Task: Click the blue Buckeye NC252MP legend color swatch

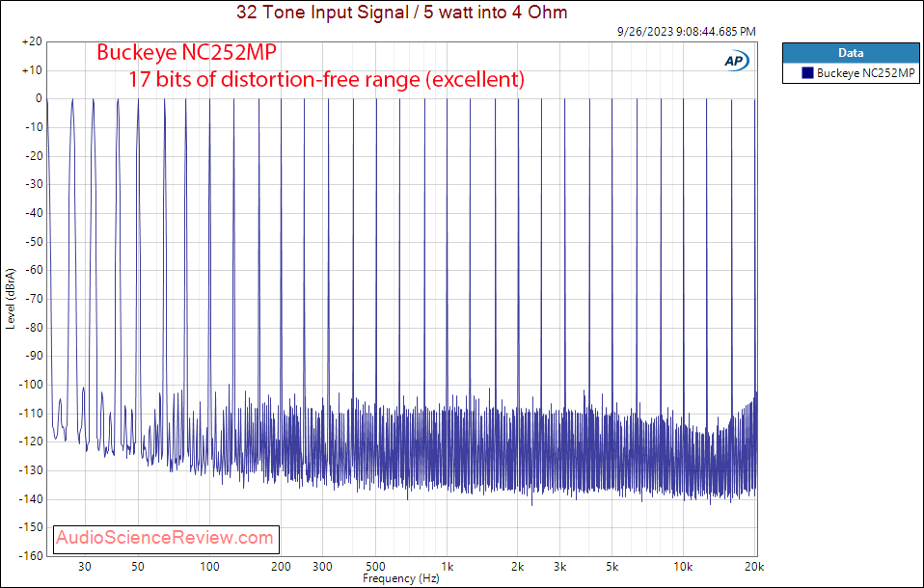Action: pyautogui.click(x=807, y=73)
